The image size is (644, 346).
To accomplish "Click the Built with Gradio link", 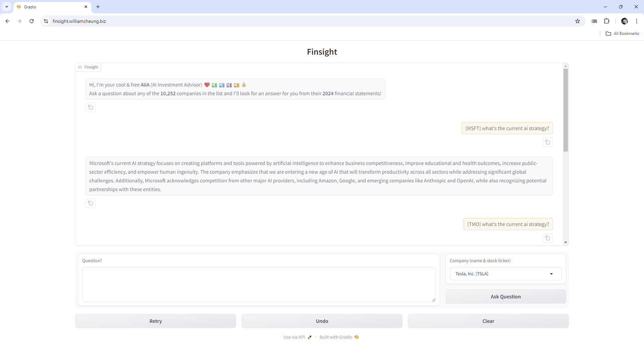I will pyautogui.click(x=336, y=337).
